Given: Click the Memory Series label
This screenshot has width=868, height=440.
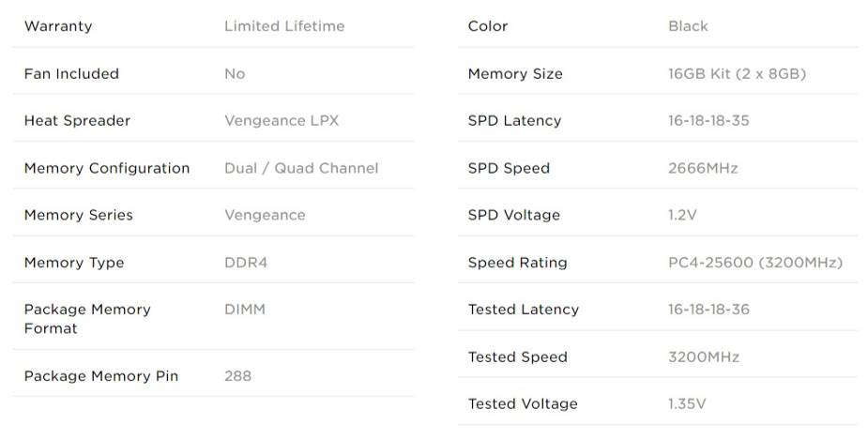Looking at the screenshot, I should [79, 215].
